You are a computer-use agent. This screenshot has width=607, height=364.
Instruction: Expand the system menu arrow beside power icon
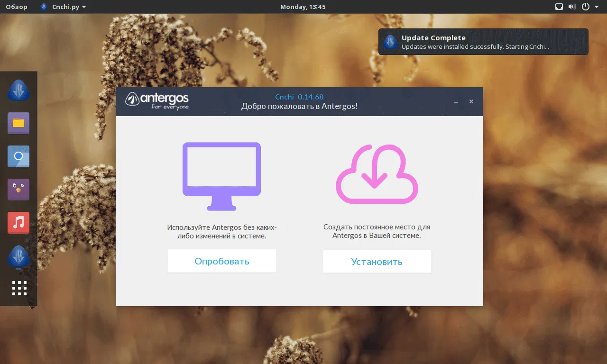click(596, 7)
